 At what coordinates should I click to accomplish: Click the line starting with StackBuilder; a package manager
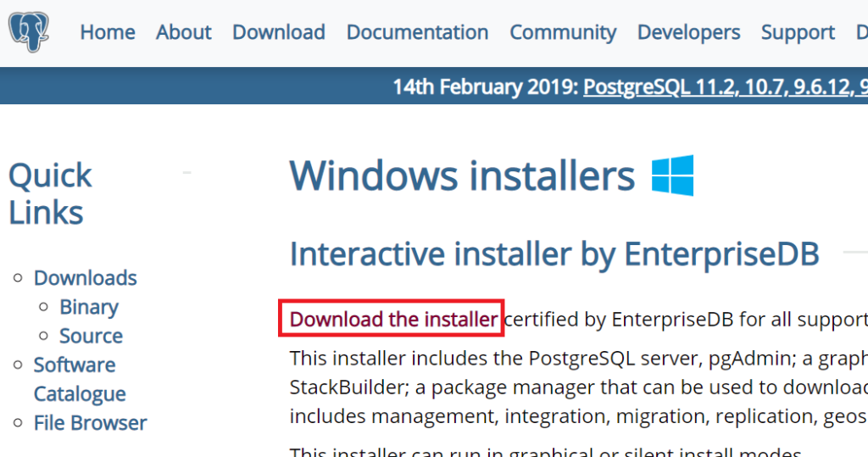click(578, 387)
